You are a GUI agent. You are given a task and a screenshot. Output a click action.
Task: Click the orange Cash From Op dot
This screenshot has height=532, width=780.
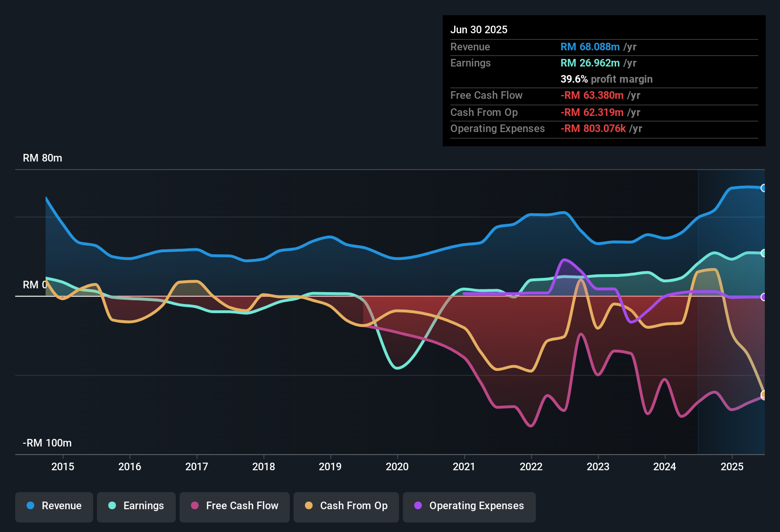pos(309,506)
